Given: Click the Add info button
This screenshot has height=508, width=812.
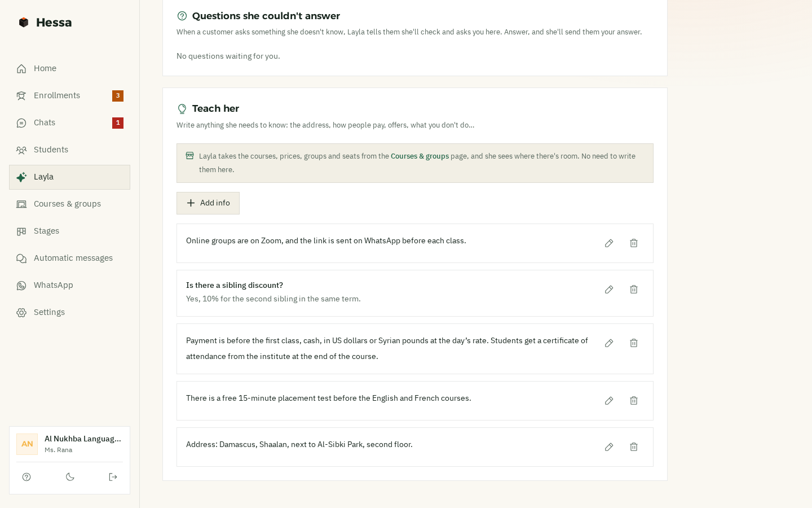Looking at the screenshot, I should pos(208,203).
